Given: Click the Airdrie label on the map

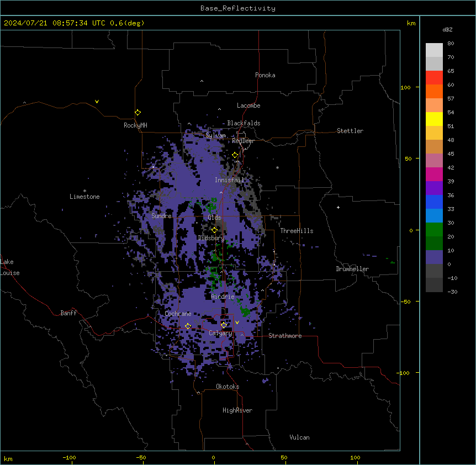Looking at the screenshot, I should coord(223,297).
